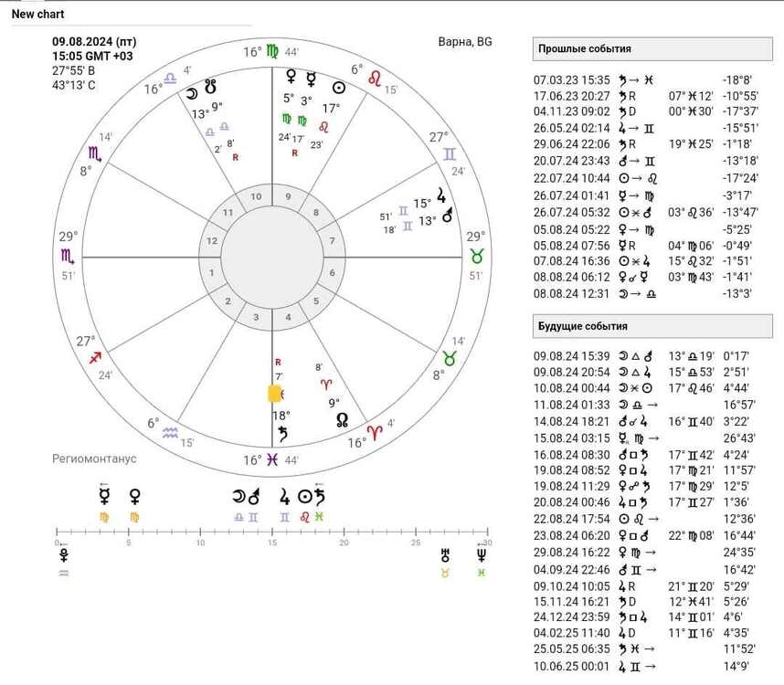Click the Sun glyph inside the chart wheel
Viewport: 784px width, 685px height.
pyautogui.click(x=339, y=88)
